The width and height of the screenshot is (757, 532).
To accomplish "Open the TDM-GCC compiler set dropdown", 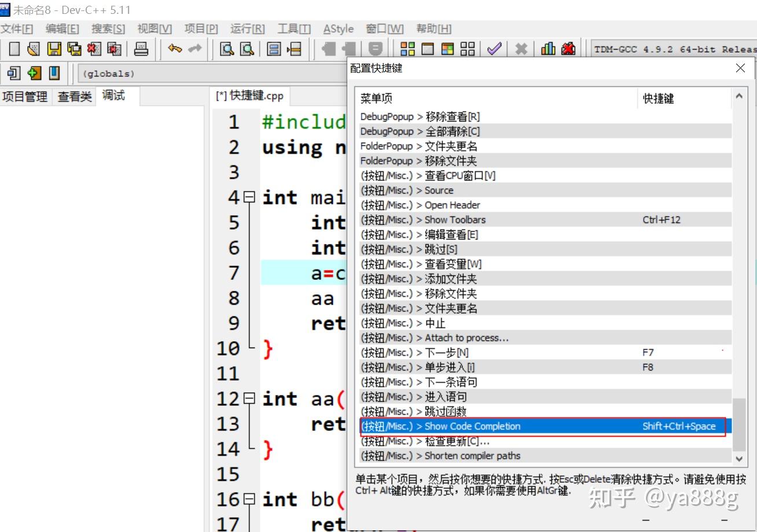I will coord(674,49).
